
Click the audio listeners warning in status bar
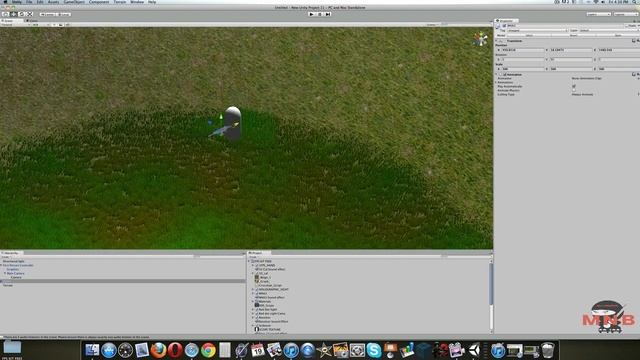pyautogui.click(x=76, y=337)
